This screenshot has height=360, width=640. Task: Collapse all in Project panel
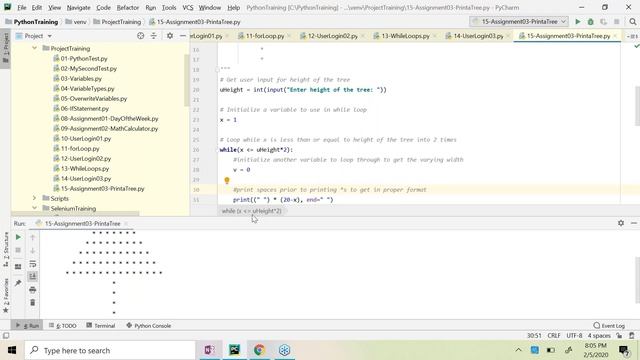pos(153,36)
